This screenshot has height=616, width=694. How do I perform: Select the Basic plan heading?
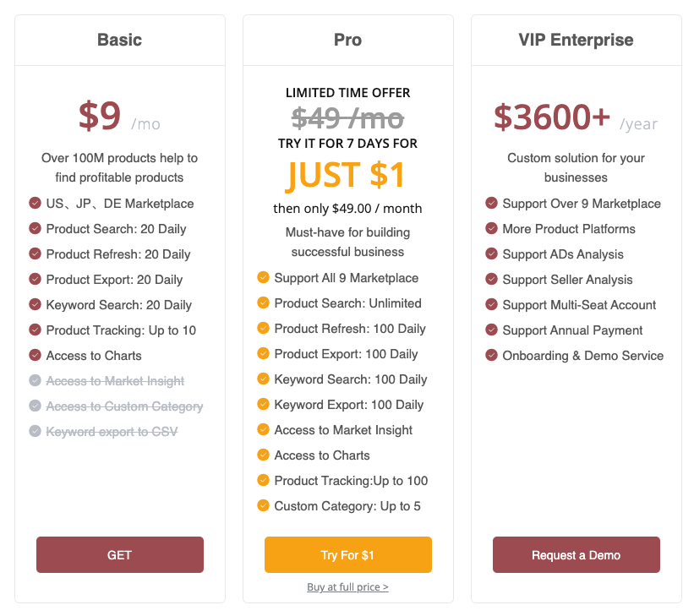119,40
